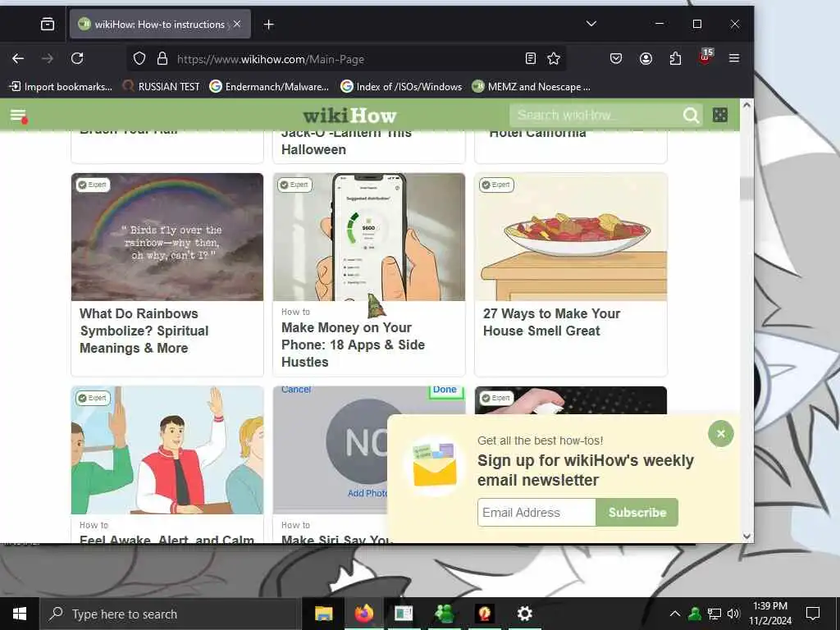Switch to Firefox on the taskbar
Viewport: 840px width, 630px height.
point(363,614)
